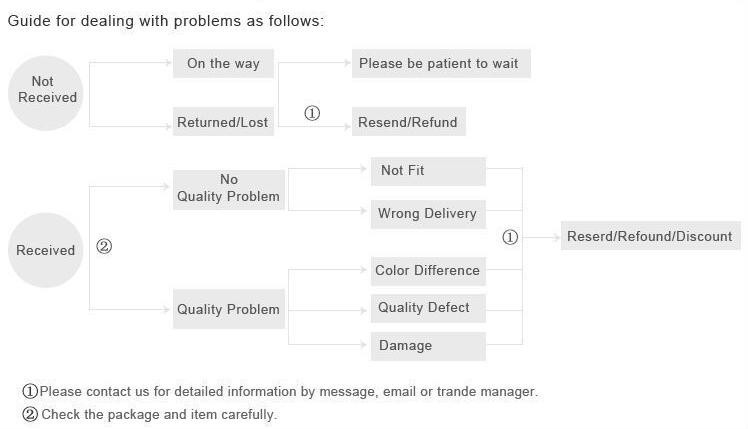Select the 'On the way' box
The height and width of the screenshot is (429, 748).
(x=223, y=64)
